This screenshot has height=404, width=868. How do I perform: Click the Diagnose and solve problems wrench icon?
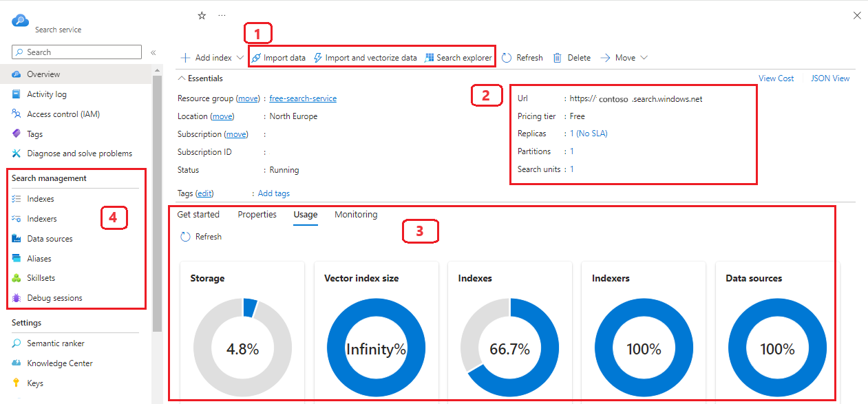tap(17, 153)
